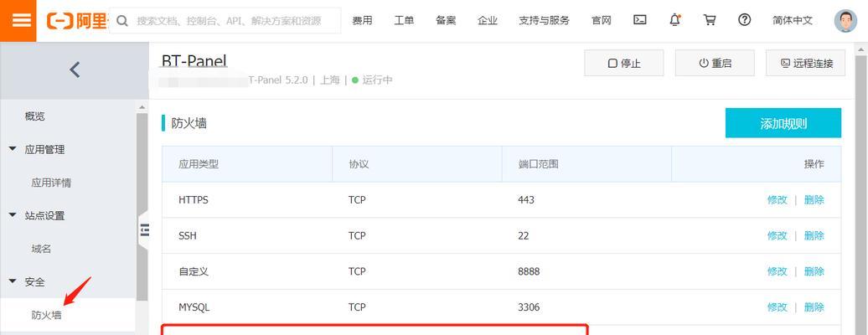Viewport: 868px width, 335px height.
Task: Open the orange hamburger main menu
Action: tap(22, 20)
